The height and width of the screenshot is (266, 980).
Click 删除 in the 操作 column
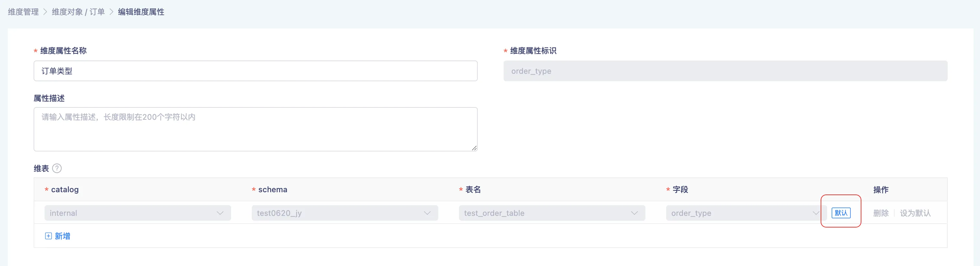881,213
